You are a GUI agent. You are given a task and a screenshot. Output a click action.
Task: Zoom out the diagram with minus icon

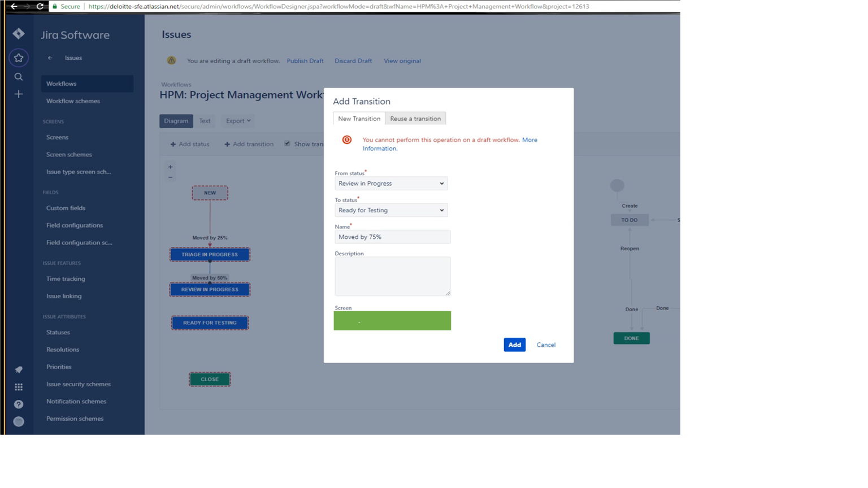coord(170,177)
